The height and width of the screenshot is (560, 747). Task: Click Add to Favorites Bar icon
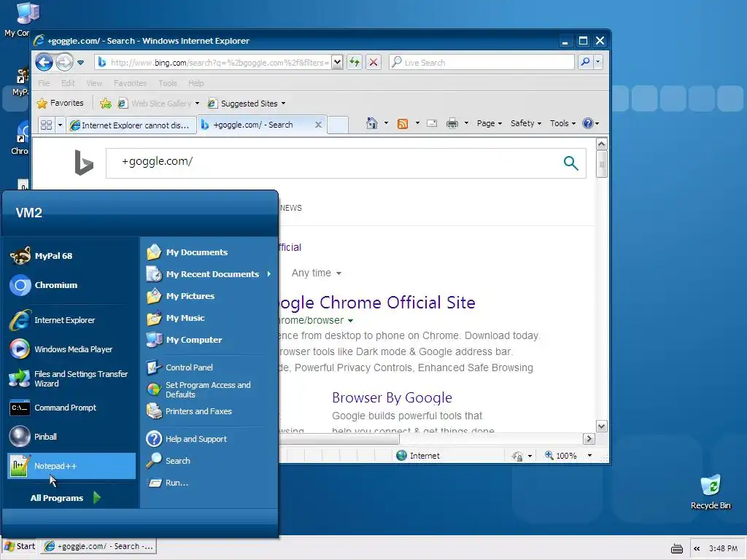105,104
